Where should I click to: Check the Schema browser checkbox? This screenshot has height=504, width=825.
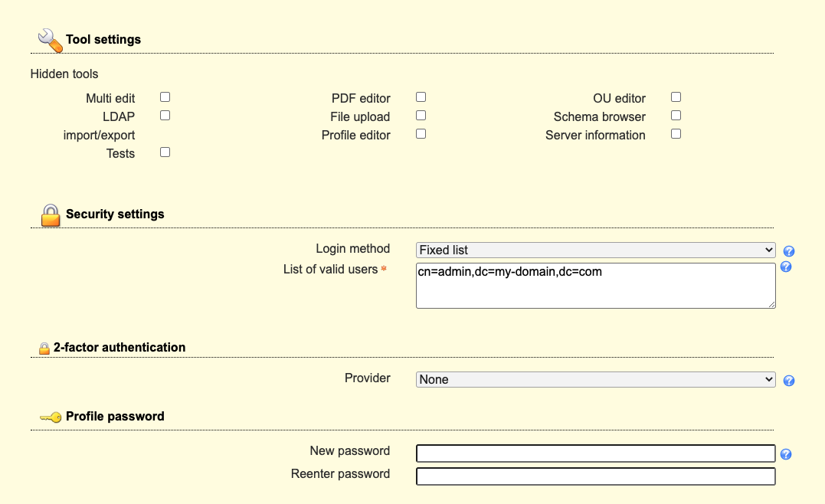(676, 114)
